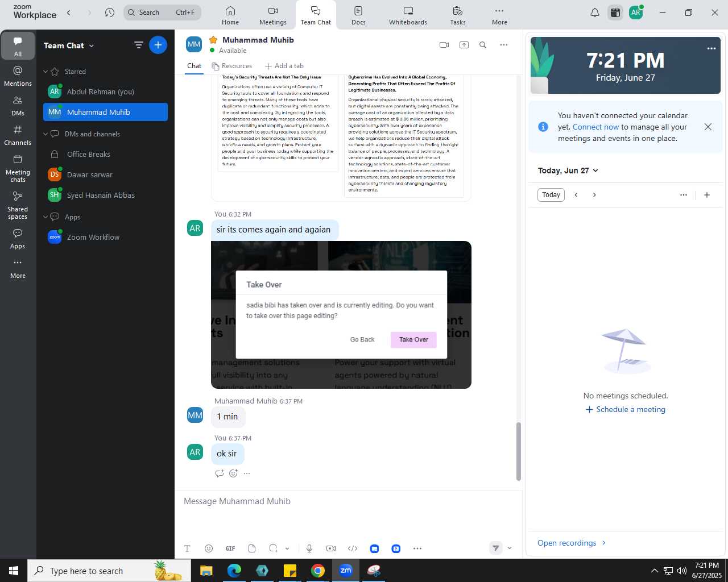Viewport: 728px width, 582px height.
Task: Open Channels sidebar section
Action: point(18,135)
